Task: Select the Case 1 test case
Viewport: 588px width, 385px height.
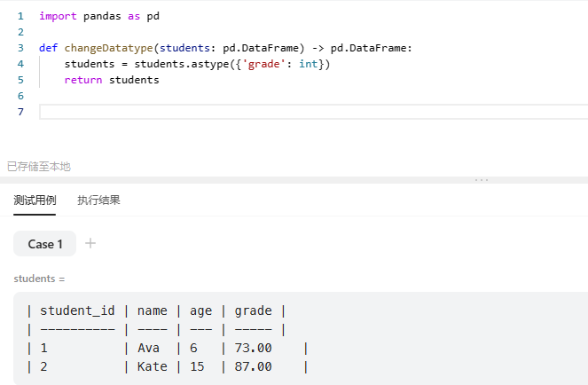Action: (45, 244)
